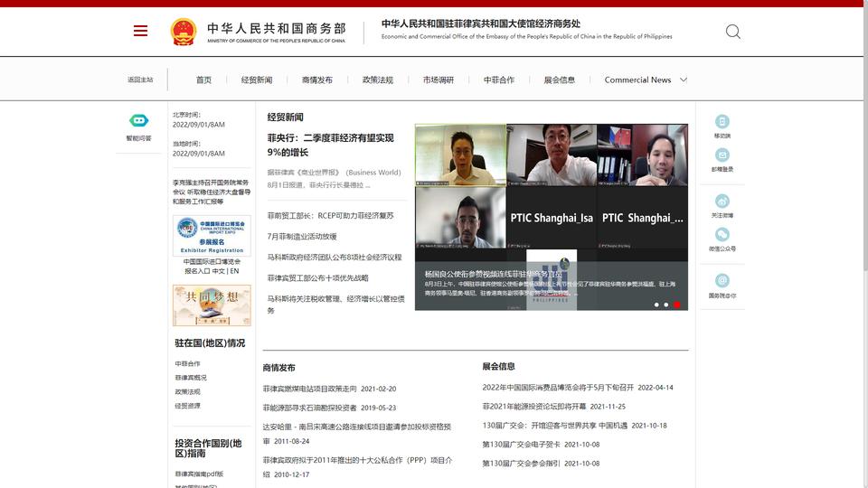Open 达安哈里-南吕宋高速公路 bidding article
The image size is (868, 488).
357,434
